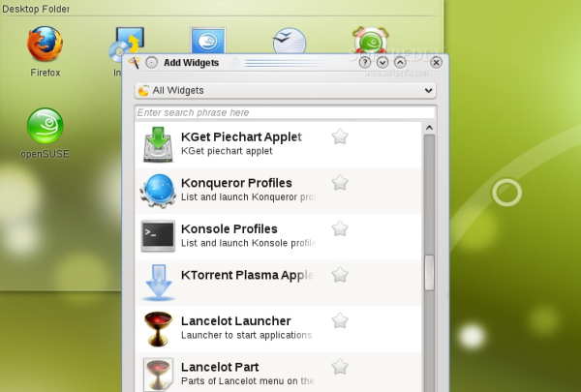
Task: Click the blue openSUSE monitor icon
Action: 208,41
